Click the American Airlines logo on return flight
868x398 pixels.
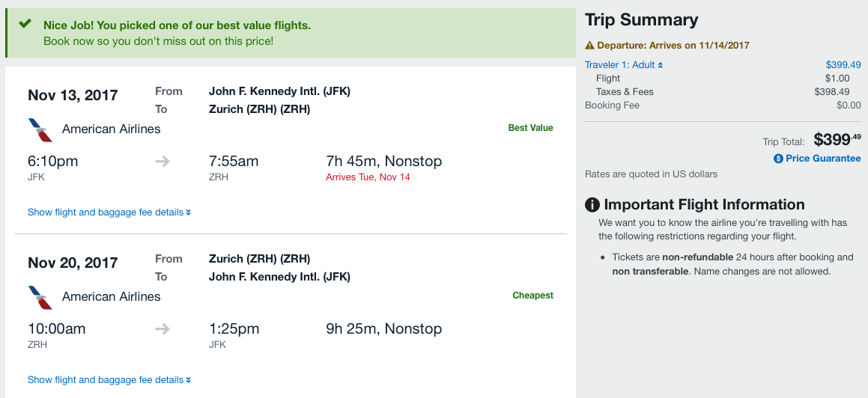pyautogui.click(x=40, y=297)
